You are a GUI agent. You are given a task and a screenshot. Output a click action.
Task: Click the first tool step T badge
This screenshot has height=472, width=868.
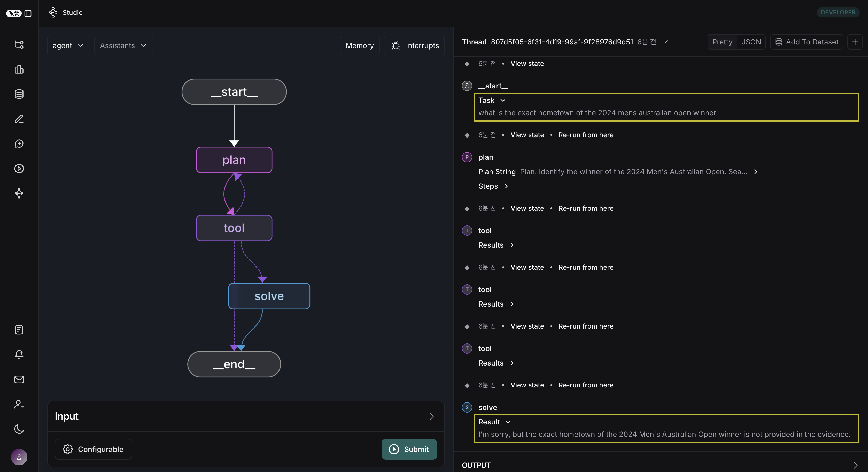tap(467, 231)
